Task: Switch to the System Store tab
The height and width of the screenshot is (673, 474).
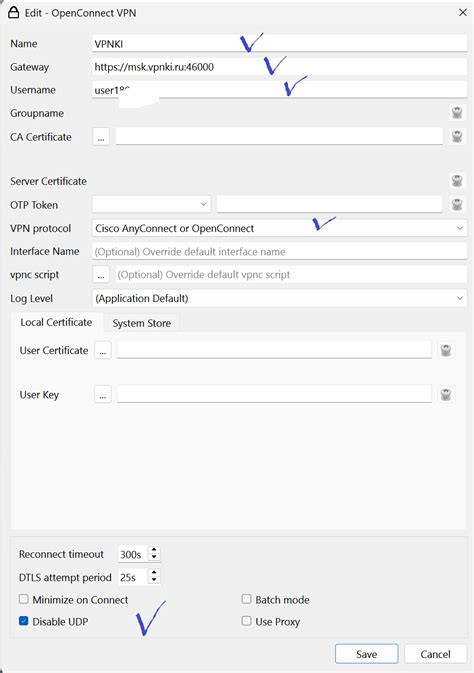Action: point(142,323)
